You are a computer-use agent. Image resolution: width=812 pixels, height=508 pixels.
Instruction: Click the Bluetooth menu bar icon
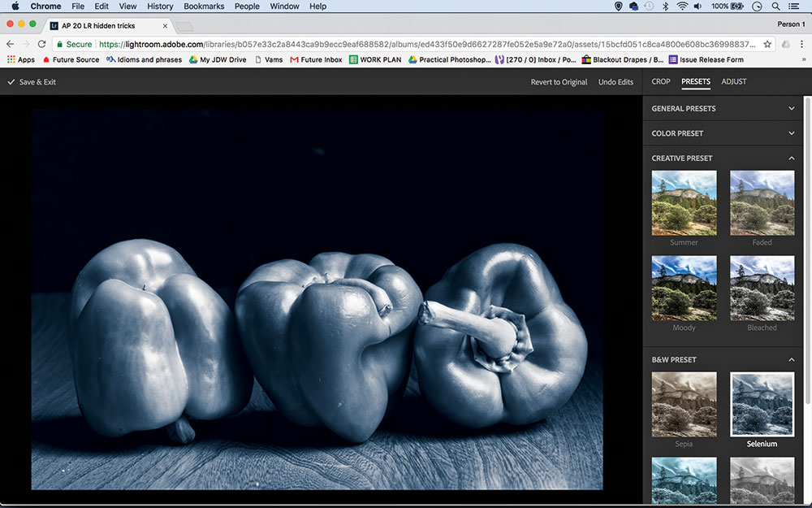tap(666, 7)
